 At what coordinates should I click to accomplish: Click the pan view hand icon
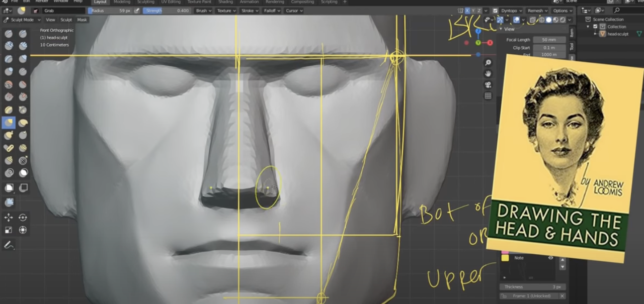coord(488,74)
